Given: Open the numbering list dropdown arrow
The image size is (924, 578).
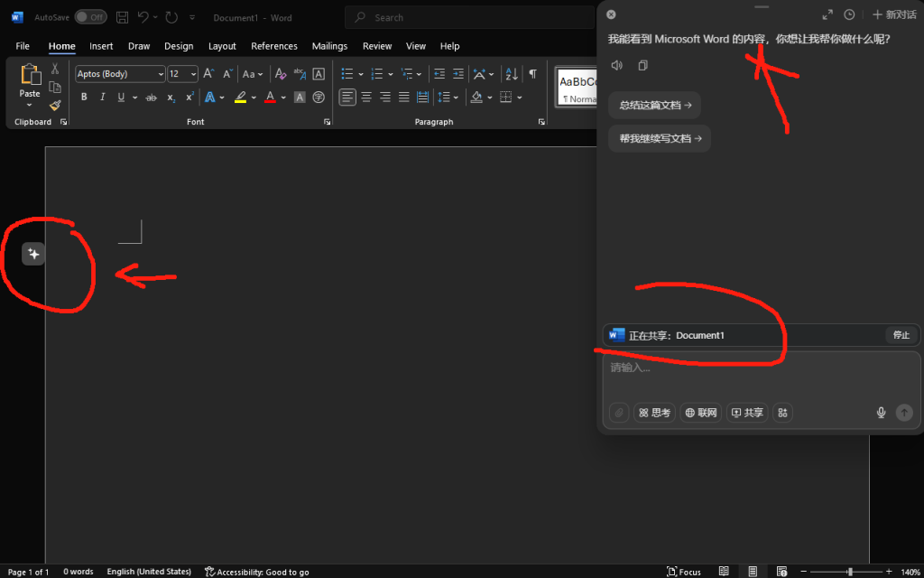Looking at the screenshot, I should click(390, 74).
